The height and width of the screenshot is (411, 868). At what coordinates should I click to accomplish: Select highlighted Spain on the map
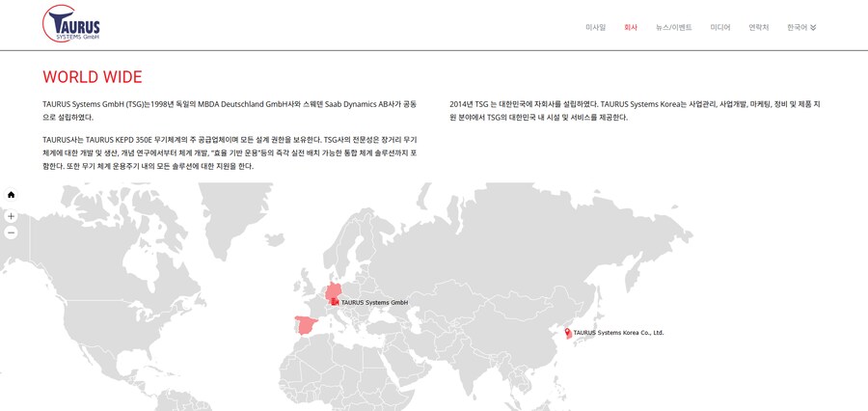(x=306, y=325)
